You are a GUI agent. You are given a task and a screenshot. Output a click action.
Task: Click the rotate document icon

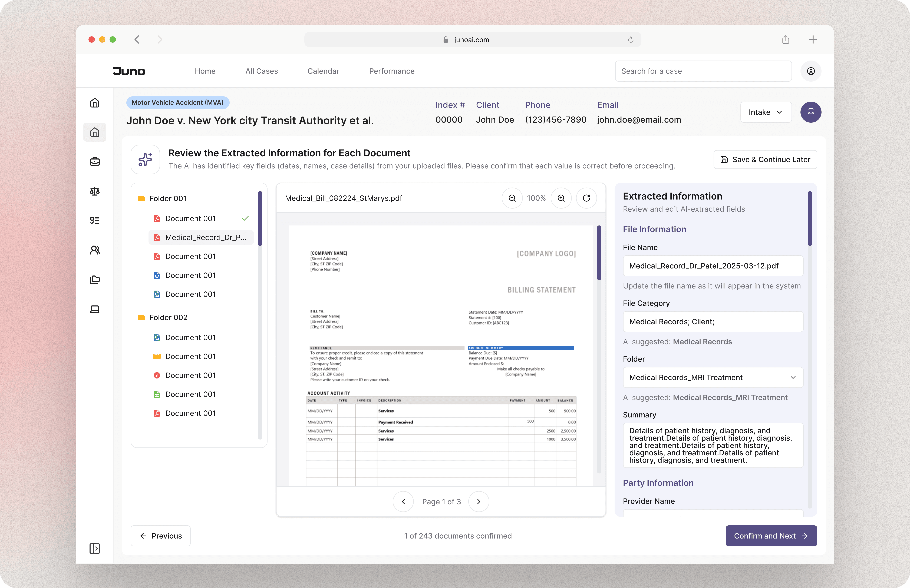[x=586, y=198]
